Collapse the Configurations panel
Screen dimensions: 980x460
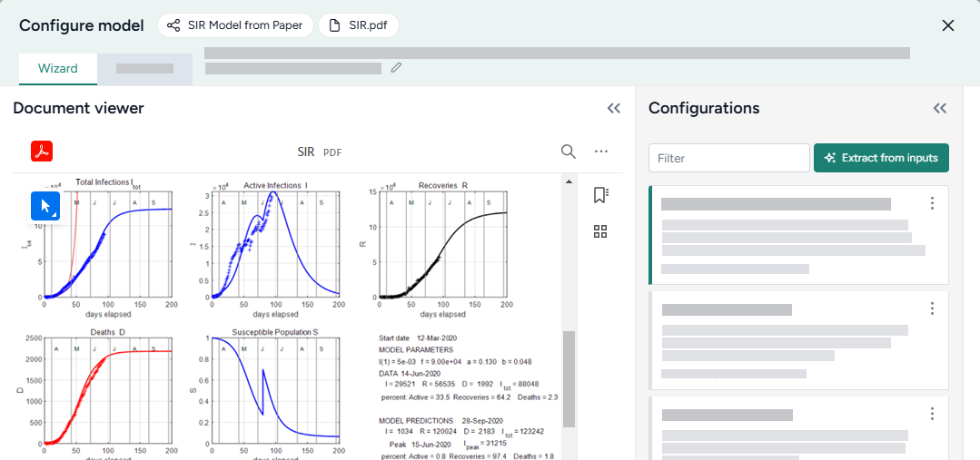[x=940, y=109]
